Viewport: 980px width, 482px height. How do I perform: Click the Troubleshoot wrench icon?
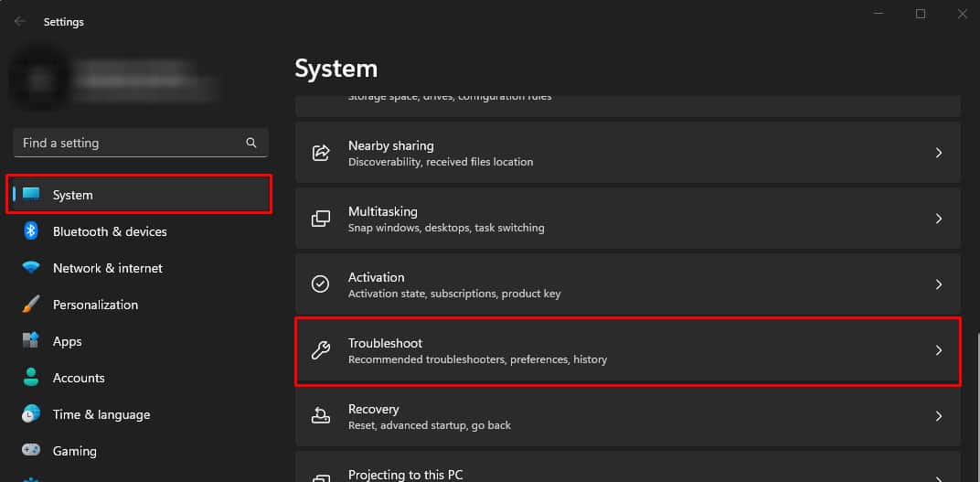(321, 350)
